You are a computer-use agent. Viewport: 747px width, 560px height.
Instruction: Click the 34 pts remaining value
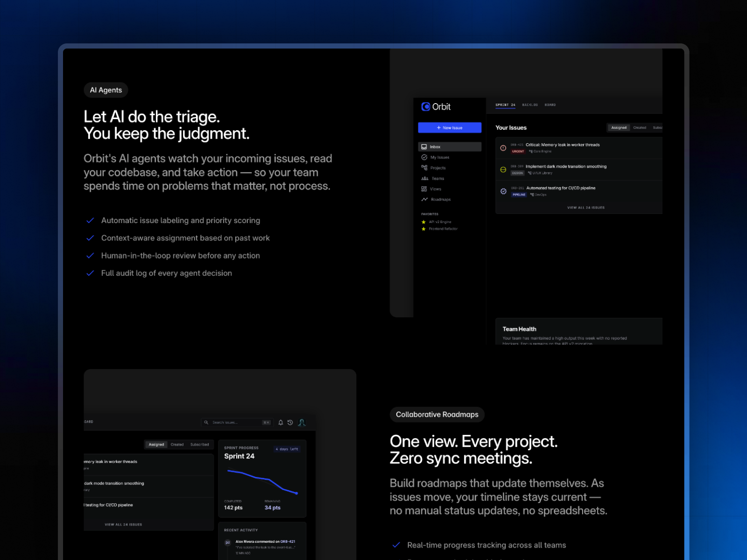tap(272, 508)
